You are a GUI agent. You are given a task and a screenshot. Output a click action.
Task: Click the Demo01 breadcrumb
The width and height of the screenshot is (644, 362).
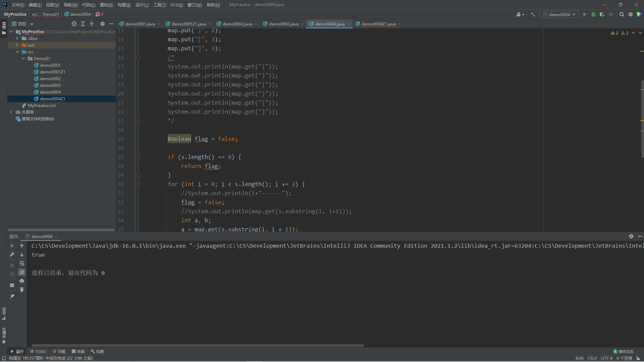pyautogui.click(x=51, y=14)
